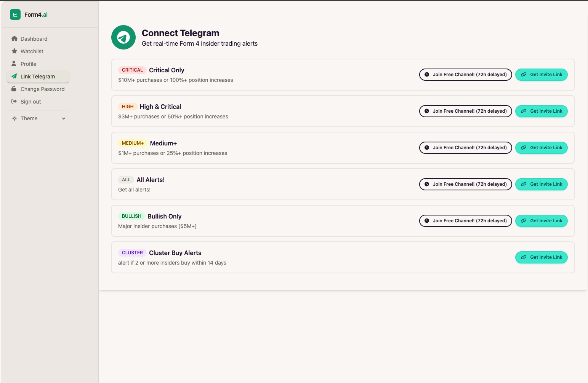Click link icon in All Alerts invite button
The image size is (588, 383).
(x=524, y=184)
